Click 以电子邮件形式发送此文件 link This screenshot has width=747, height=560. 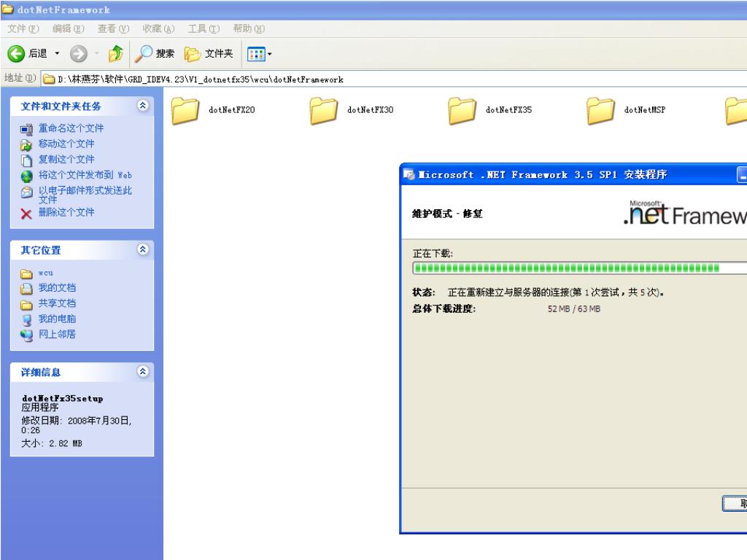(85, 194)
